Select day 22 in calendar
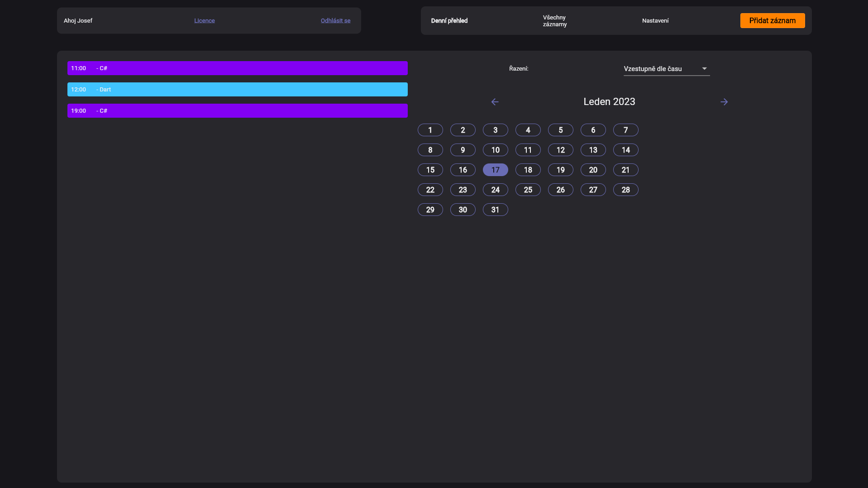The image size is (868, 488). point(430,190)
